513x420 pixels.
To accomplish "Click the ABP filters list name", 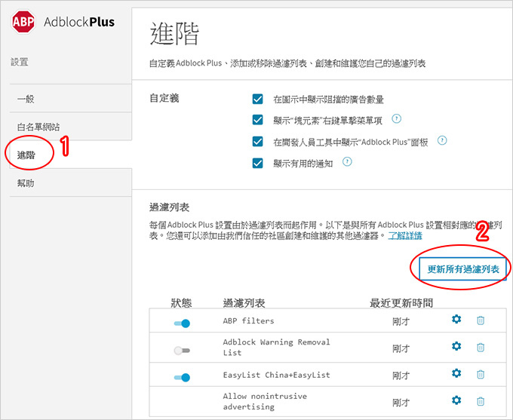I will (x=248, y=321).
